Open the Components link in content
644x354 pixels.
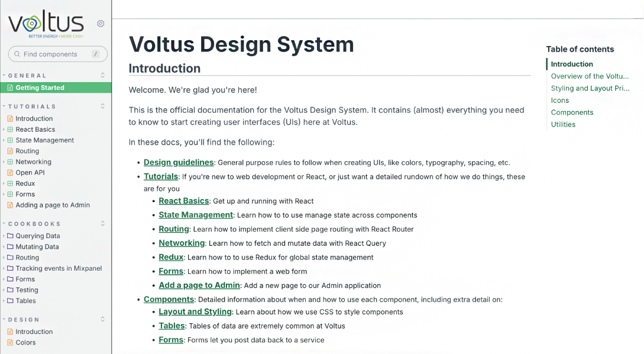tap(169, 300)
